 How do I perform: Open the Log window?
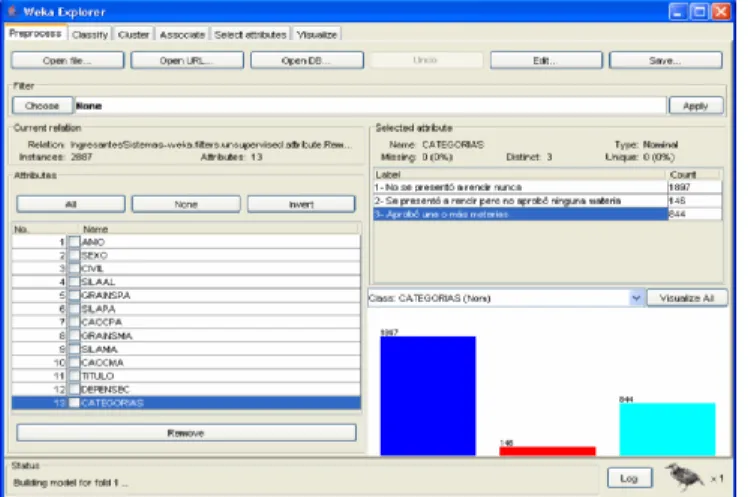point(629,478)
